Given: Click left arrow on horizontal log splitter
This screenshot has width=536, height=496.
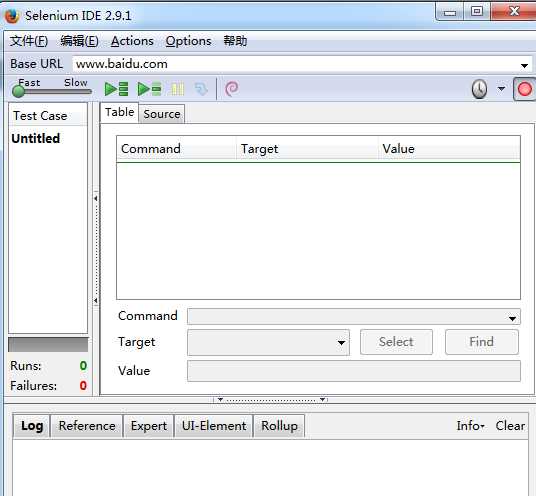Looking at the screenshot, I should 220,399.
